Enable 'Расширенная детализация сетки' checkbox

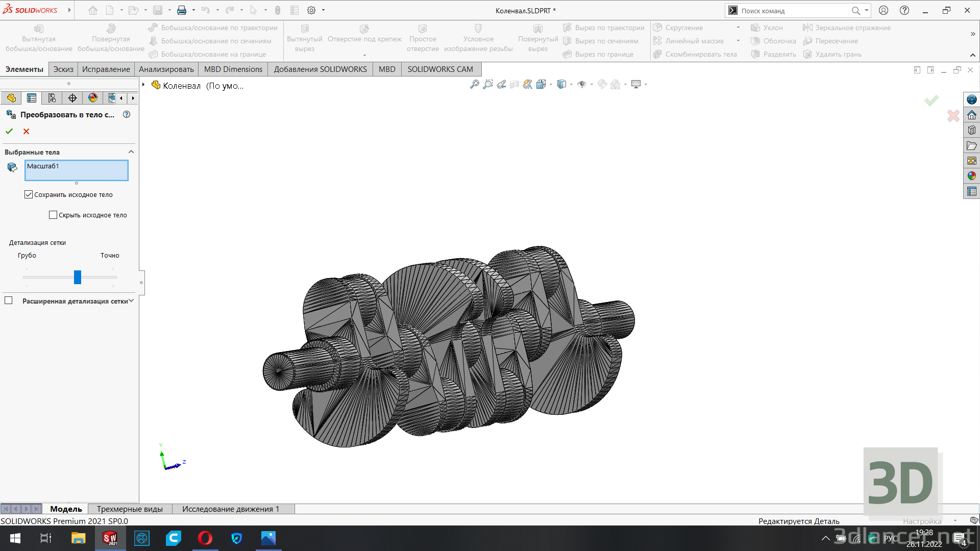coord(9,300)
